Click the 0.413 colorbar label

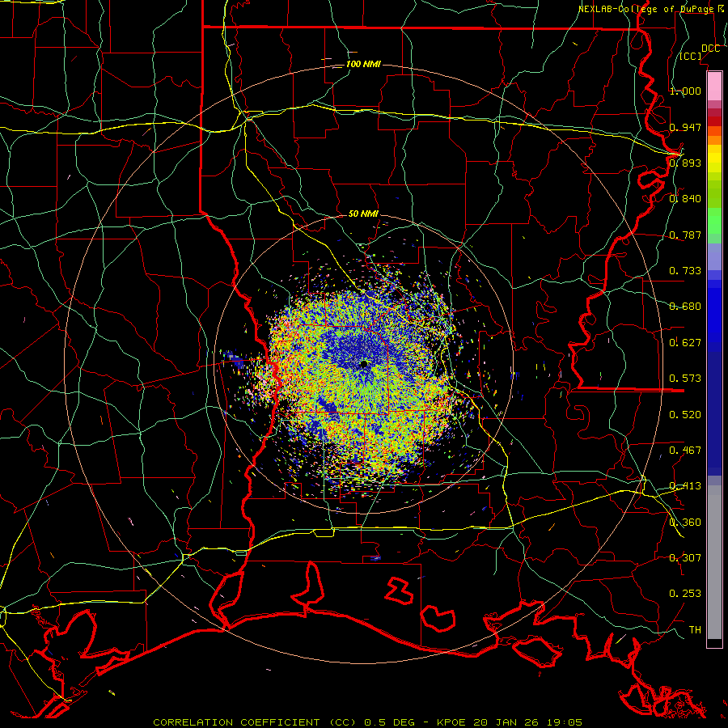pyautogui.click(x=685, y=486)
